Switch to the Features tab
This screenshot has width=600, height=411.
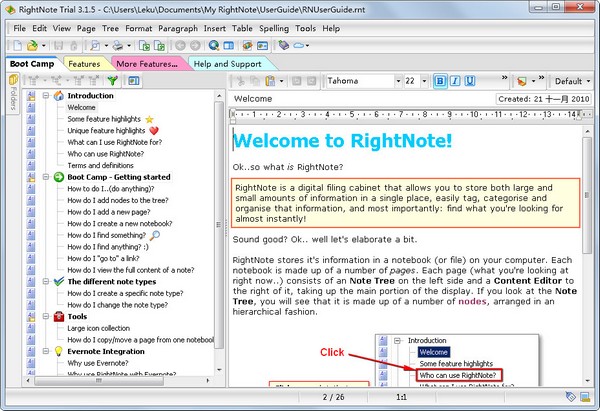click(84, 64)
